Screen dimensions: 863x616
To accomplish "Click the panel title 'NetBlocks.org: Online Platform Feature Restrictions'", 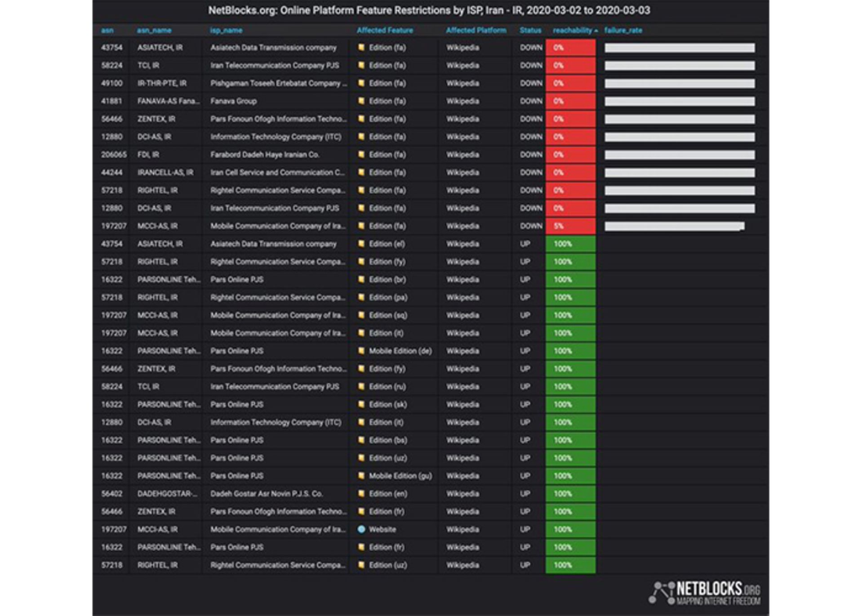I will [429, 10].
